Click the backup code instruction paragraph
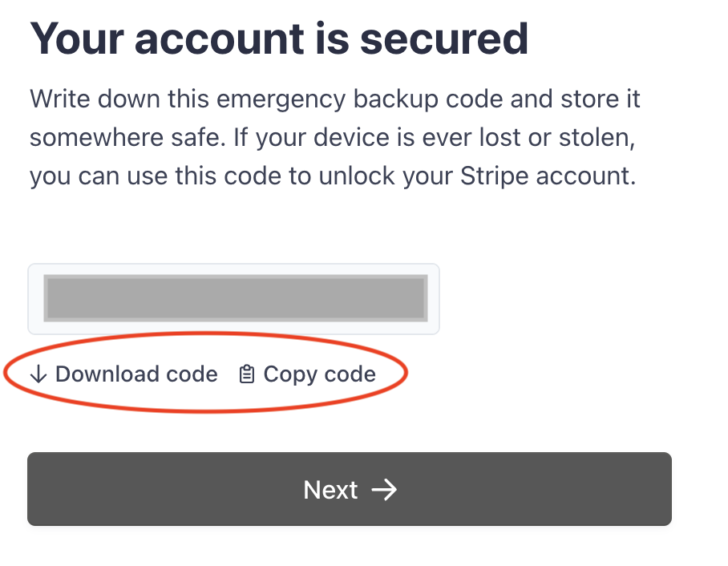Image resolution: width=728 pixels, height=566 pixels. pos(334,138)
